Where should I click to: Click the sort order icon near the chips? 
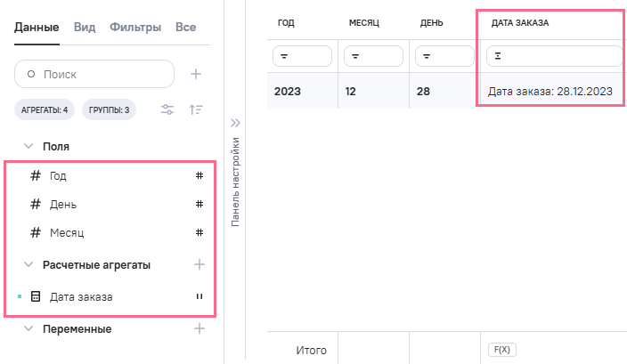click(x=196, y=110)
